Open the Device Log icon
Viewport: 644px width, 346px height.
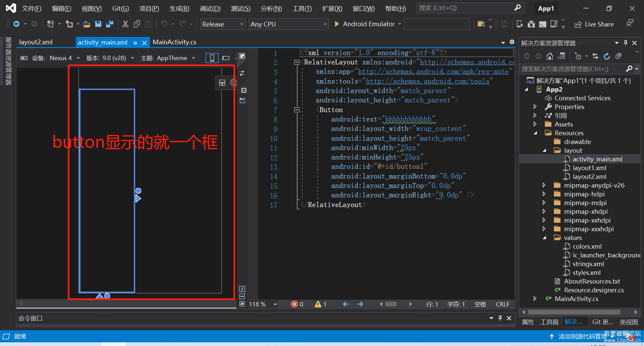pos(554,24)
